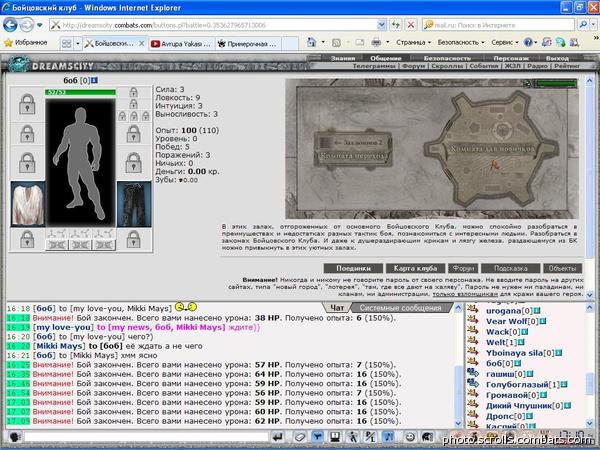Click the Выход menu item
This screenshot has height=450, width=600.
[557, 58]
